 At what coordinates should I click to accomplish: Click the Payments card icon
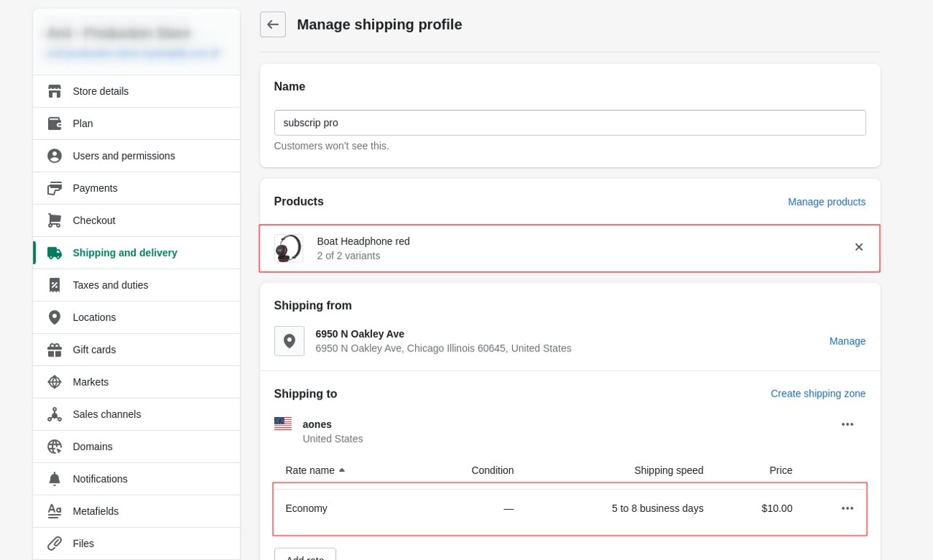[x=55, y=188]
